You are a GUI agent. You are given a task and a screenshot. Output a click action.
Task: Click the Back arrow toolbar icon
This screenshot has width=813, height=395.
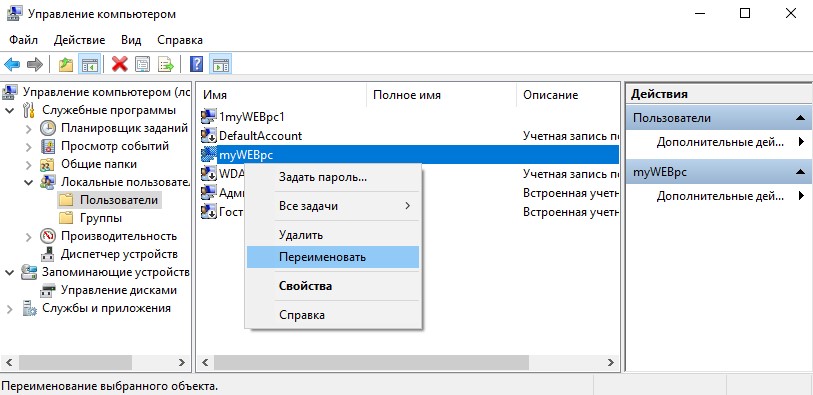click(x=12, y=65)
